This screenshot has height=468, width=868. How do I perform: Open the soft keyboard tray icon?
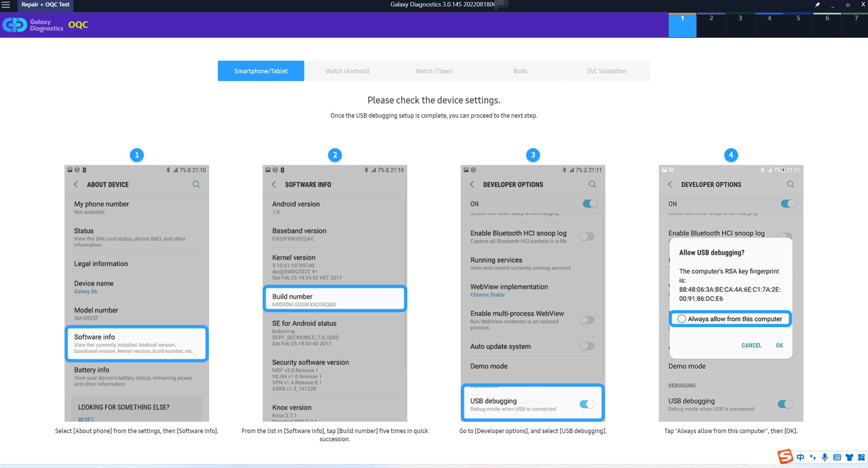[837, 457]
